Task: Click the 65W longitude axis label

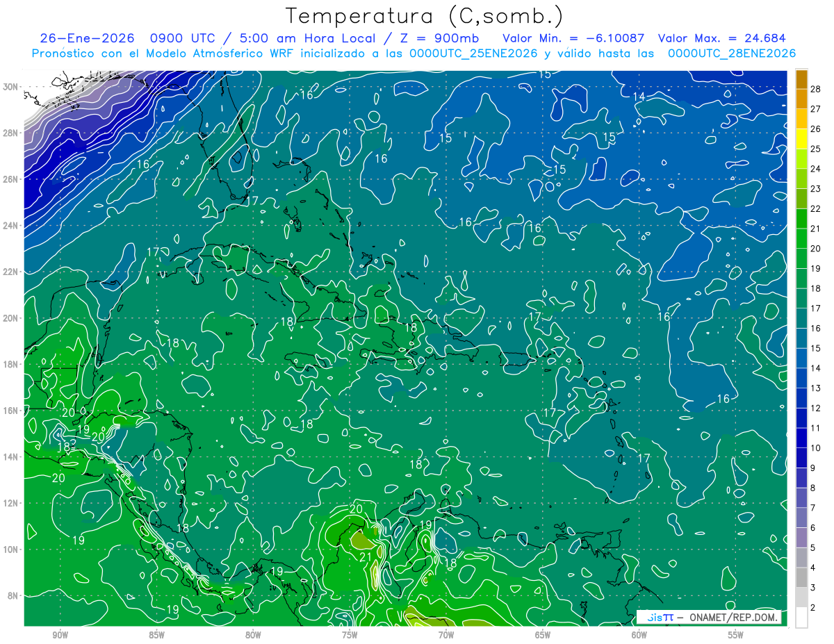Action: click(x=543, y=634)
